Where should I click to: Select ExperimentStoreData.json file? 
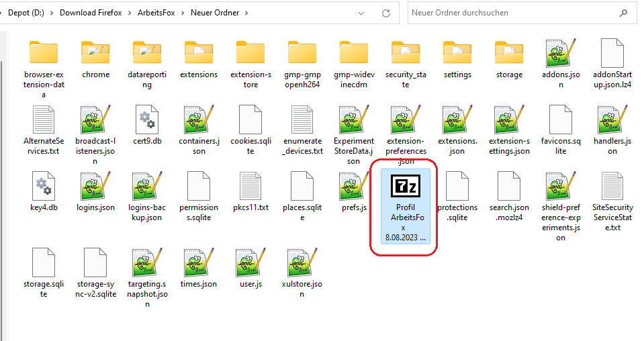pos(354,135)
